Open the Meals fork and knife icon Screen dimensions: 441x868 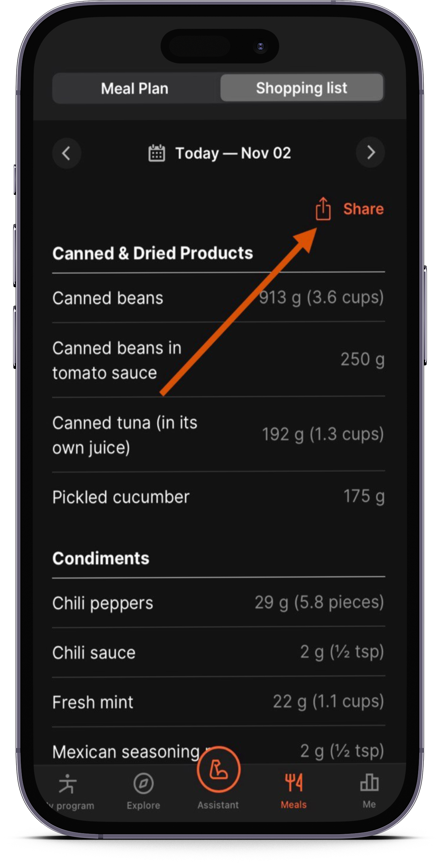point(294,782)
